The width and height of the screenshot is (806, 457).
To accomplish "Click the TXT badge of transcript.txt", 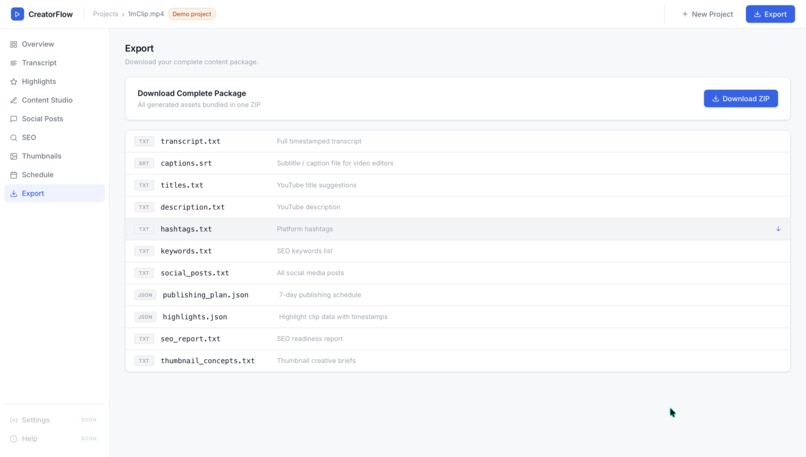I will (x=144, y=141).
